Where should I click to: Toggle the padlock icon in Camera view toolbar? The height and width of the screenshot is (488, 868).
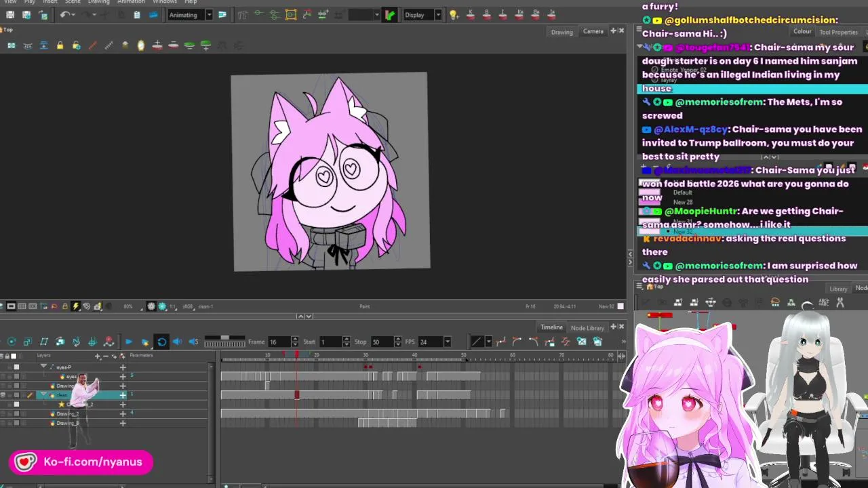pyautogui.click(x=60, y=45)
